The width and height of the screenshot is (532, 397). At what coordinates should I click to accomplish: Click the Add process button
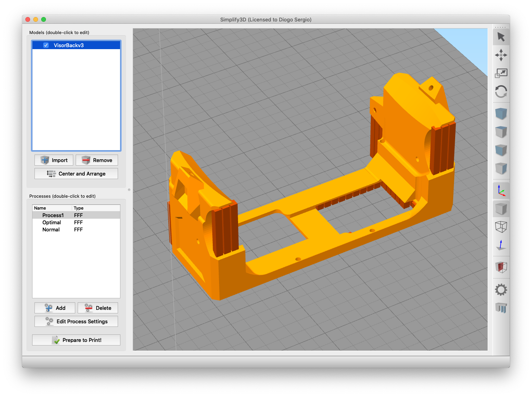click(55, 308)
